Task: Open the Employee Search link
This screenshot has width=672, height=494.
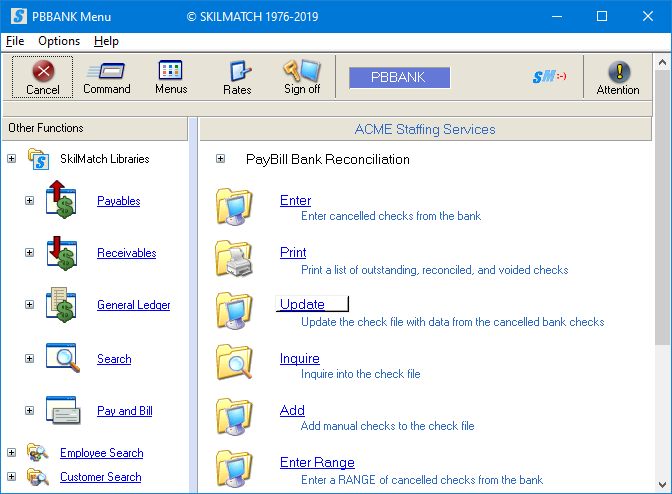Action: pyautogui.click(x=102, y=453)
